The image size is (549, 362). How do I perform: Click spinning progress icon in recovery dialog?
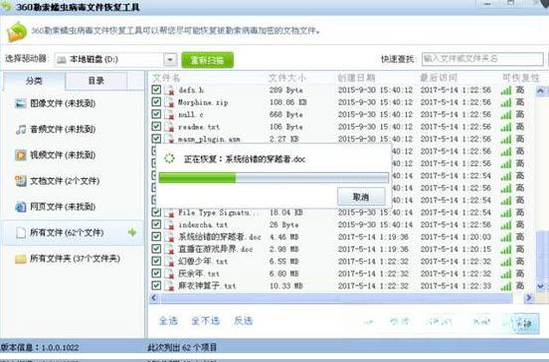169,159
